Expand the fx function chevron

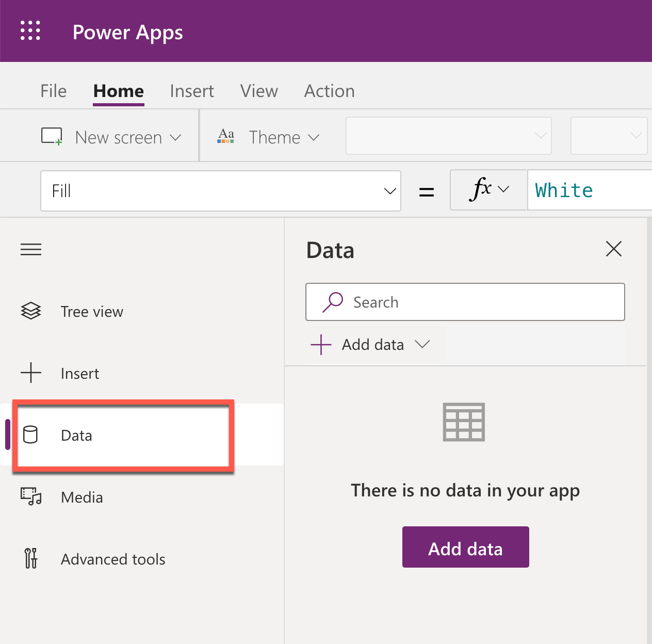504,189
